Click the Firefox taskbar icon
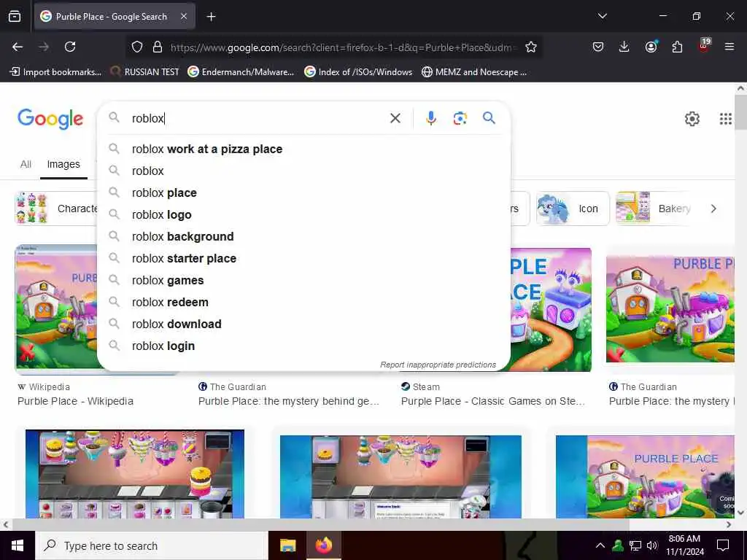The width and height of the screenshot is (747, 560). (x=323, y=545)
